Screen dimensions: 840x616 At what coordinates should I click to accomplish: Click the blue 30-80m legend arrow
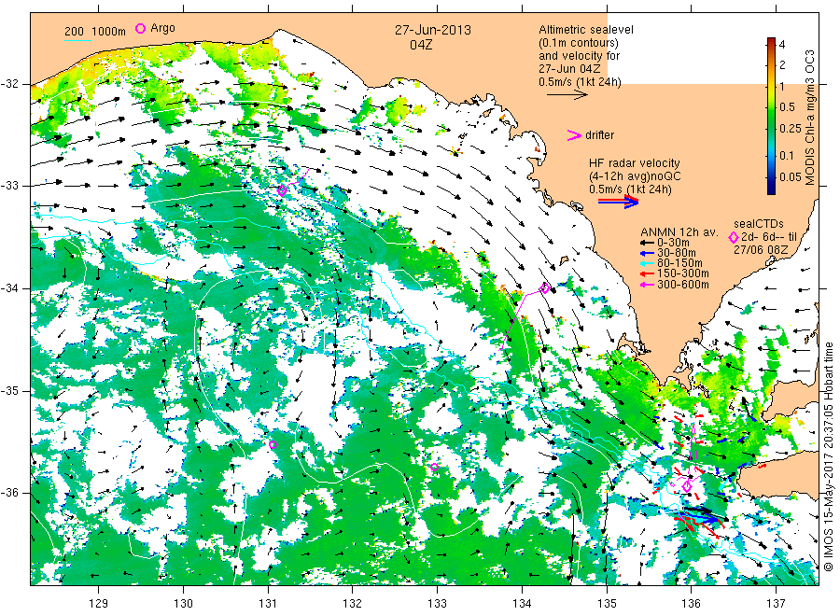coord(647,253)
